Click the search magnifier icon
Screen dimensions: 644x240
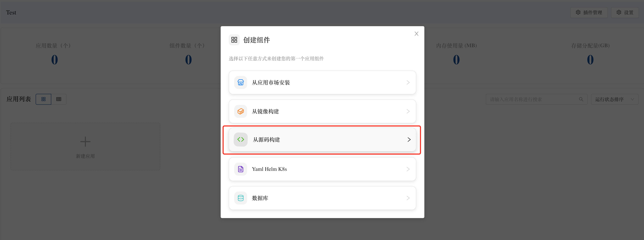tap(581, 99)
